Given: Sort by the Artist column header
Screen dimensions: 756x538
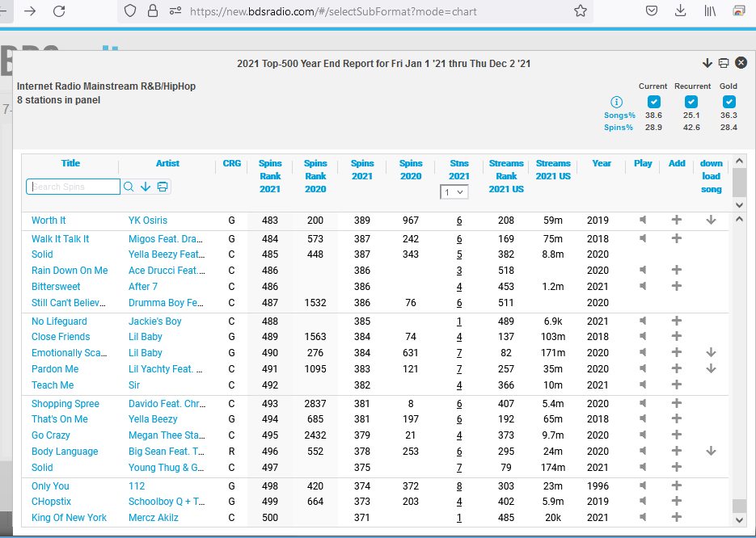Looking at the screenshot, I should pyautogui.click(x=167, y=163).
